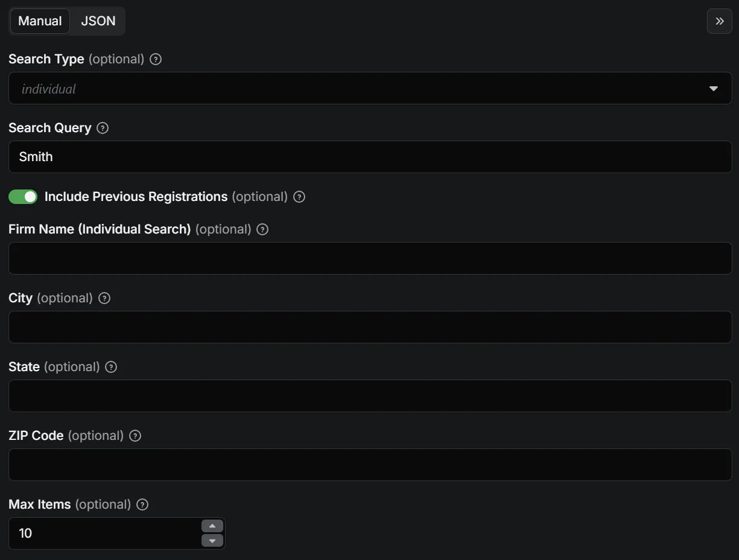Viewport: 739px width, 560px height.
Task: Decrease Max Items with down arrow
Action: 212,541
